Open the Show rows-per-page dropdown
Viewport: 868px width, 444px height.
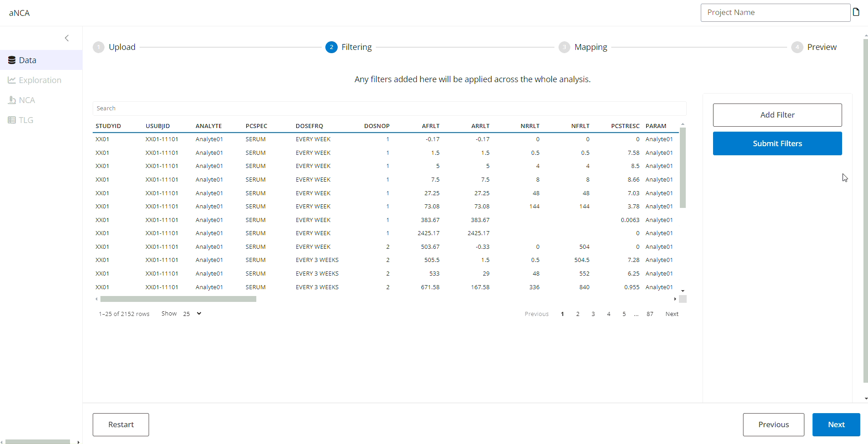[192, 314]
